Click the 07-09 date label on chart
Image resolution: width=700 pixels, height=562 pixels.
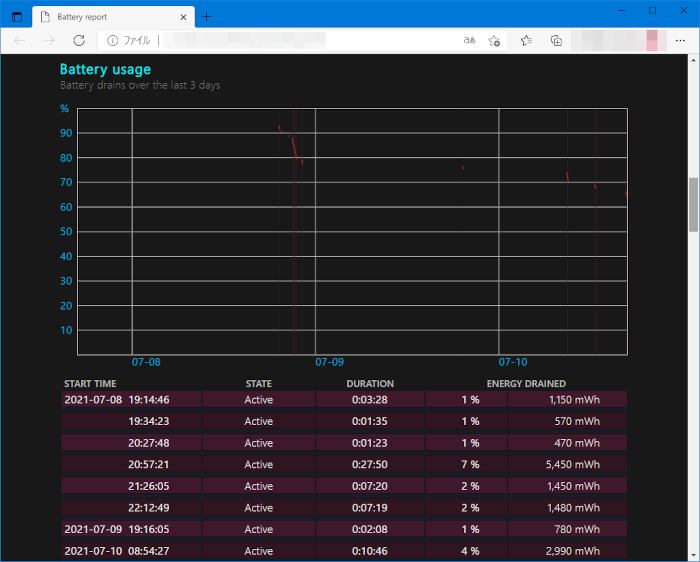coord(329,362)
